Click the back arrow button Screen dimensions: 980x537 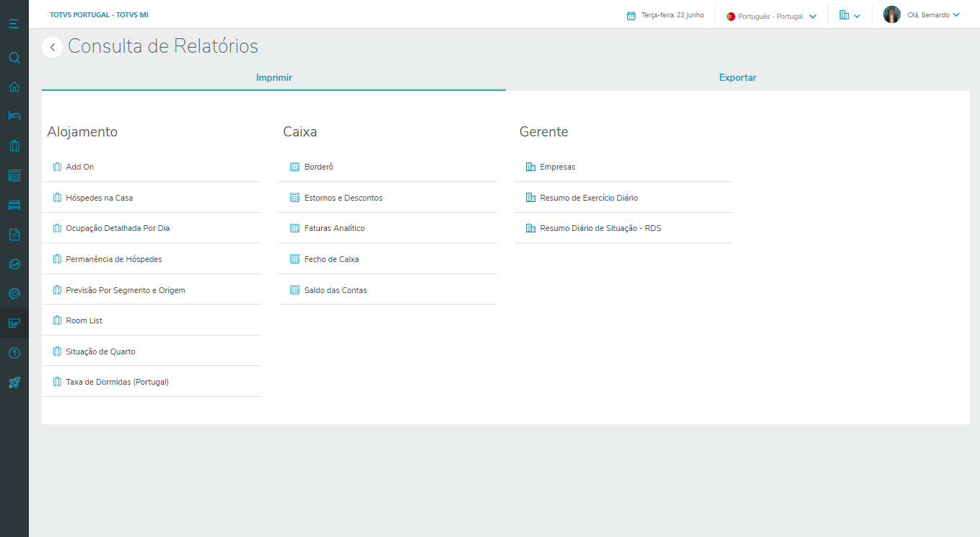(52, 48)
